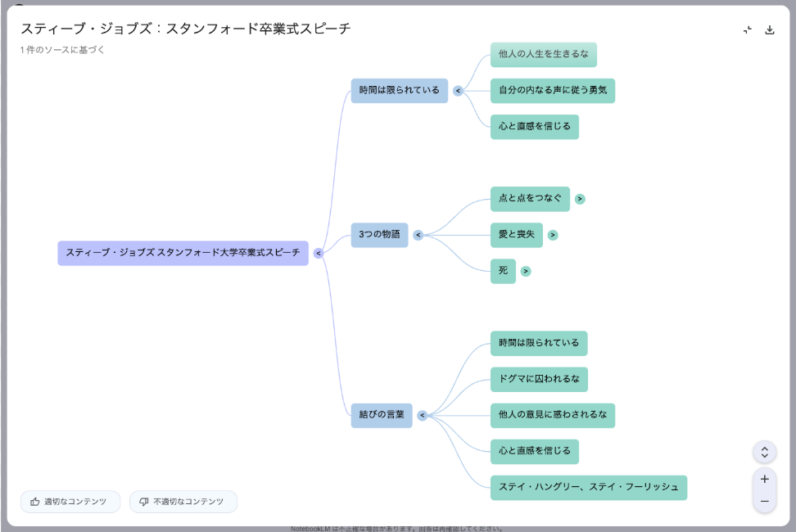The height and width of the screenshot is (532, 796).
Task: Toggle expand/collapse all nodes button
Action: 765,452
